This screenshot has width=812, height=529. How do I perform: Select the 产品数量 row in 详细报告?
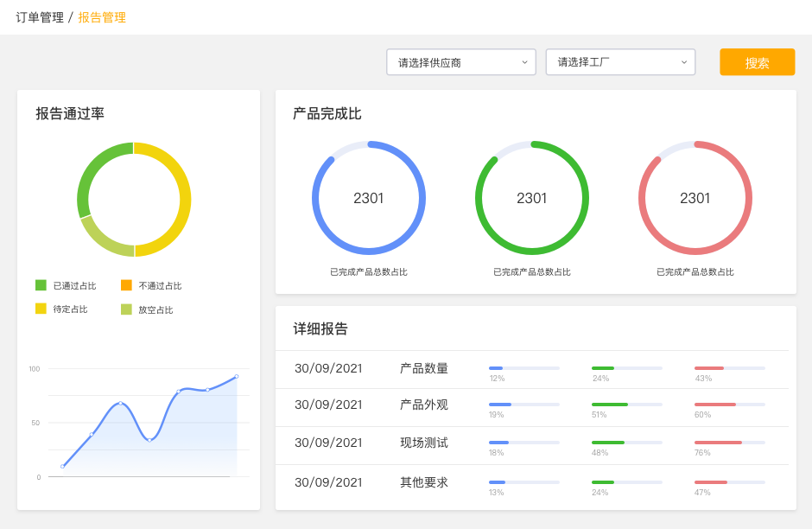click(x=424, y=368)
